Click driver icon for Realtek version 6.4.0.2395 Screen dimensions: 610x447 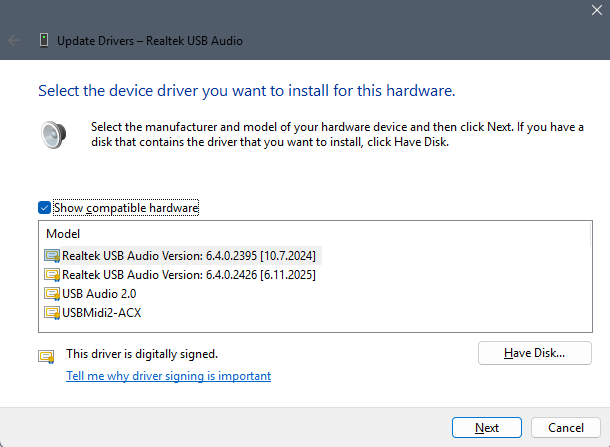(x=52, y=256)
